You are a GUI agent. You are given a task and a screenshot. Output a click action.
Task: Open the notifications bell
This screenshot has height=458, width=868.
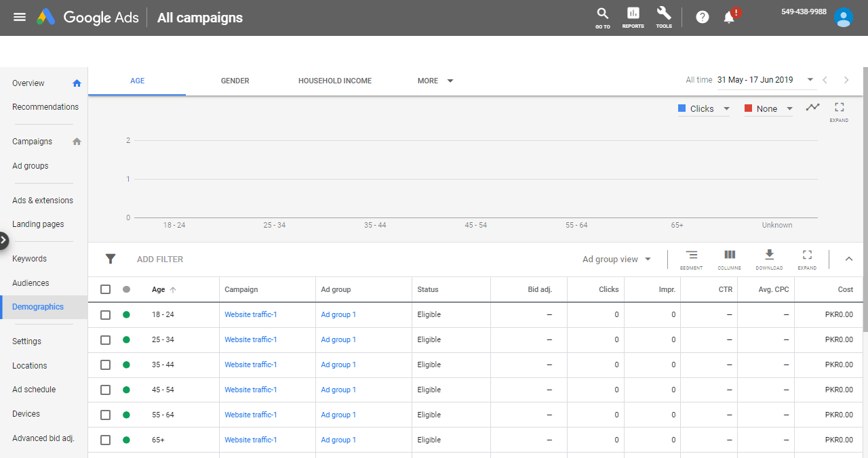click(730, 17)
